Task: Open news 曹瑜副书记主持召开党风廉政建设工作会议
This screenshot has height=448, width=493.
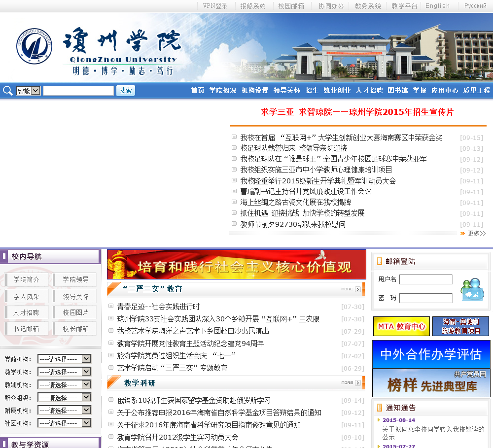Action: [x=306, y=191]
